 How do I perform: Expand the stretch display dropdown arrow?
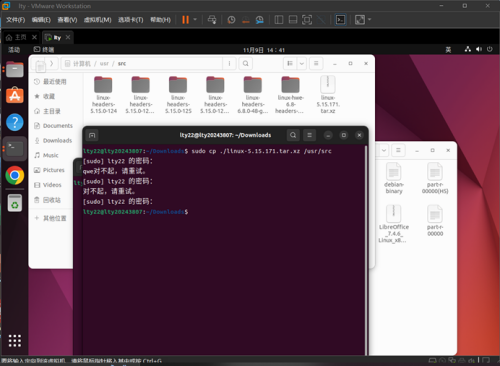pyautogui.click(x=369, y=20)
